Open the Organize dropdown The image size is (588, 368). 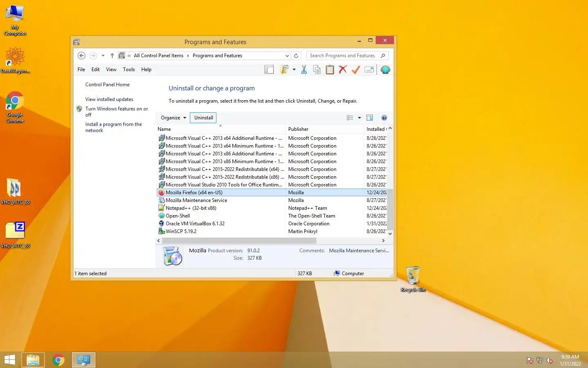[x=174, y=118]
